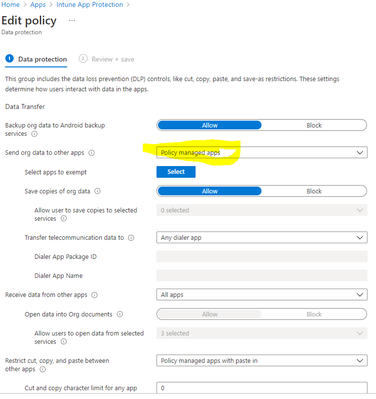Click info icon next to Open data into Org documents
376x399 pixels.
pyautogui.click(x=120, y=314)
